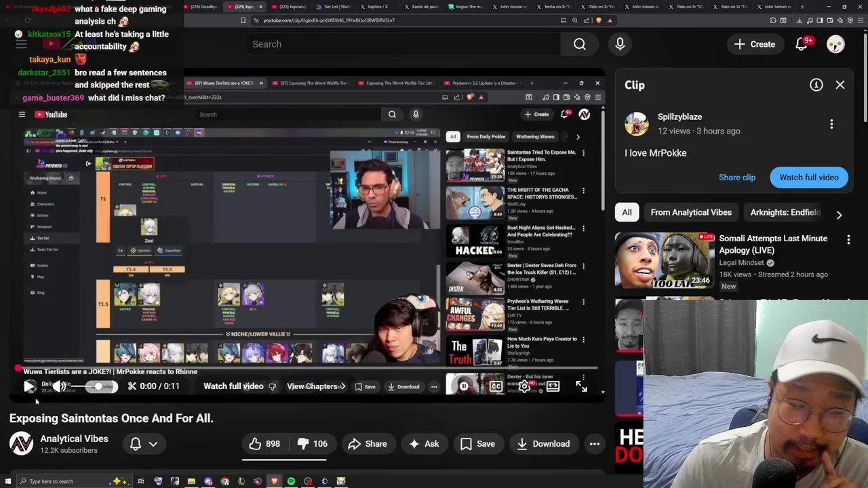Ask about this video

(424, 444)
